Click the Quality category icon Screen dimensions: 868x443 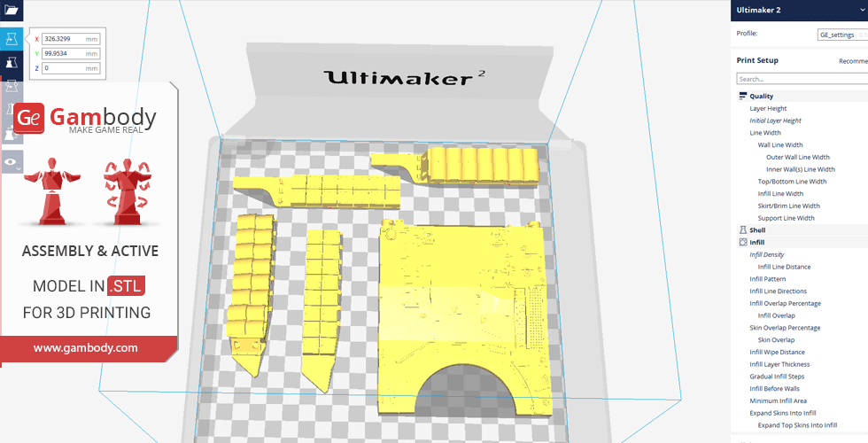pyautogui.click(x=743, y=96)
